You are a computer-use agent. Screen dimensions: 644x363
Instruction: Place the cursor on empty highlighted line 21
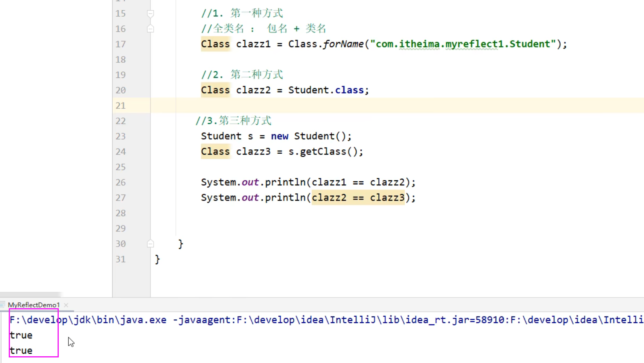357,106
